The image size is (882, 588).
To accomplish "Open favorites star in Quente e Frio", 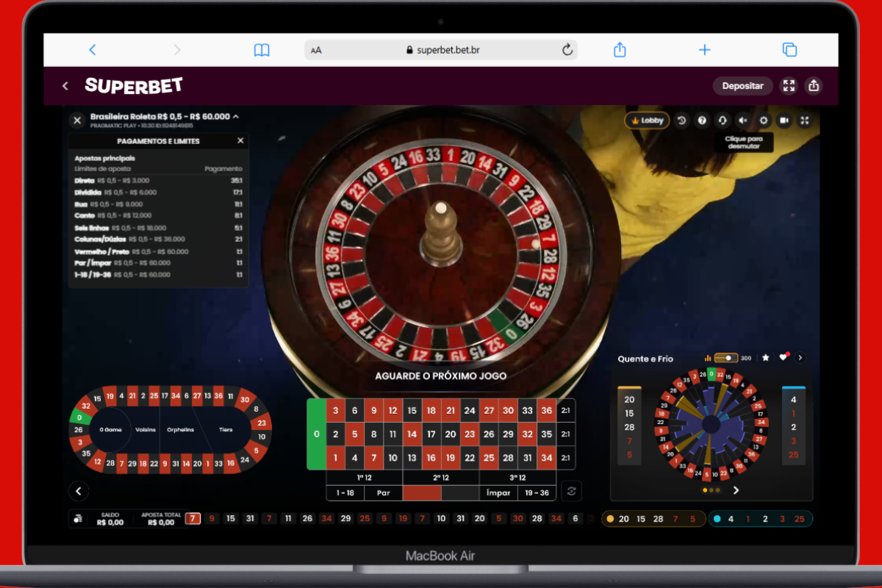I will tap(765, 358).
